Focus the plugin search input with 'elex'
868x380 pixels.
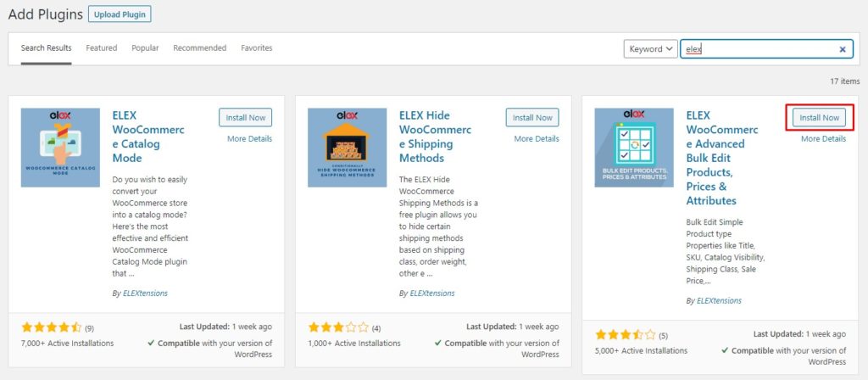[x=765, y=48]
